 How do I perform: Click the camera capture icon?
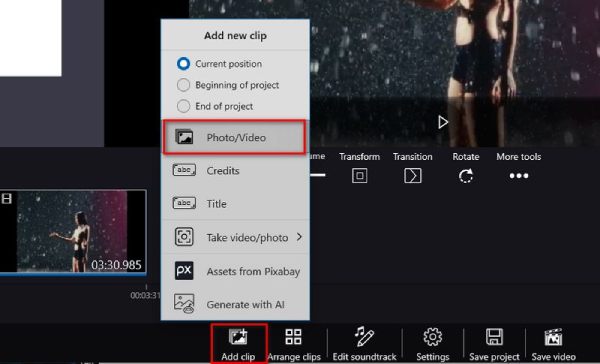tap(184, 237)
